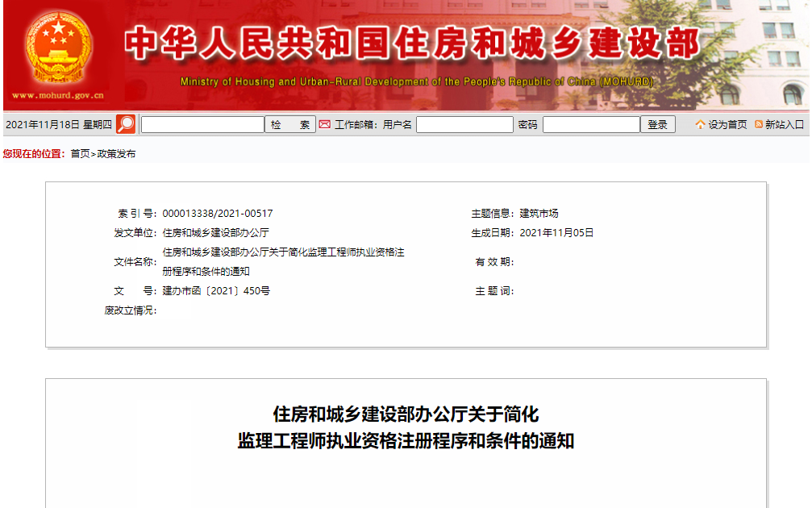Click the orange feed icon beside 新站入口

(x=758, y=124)
